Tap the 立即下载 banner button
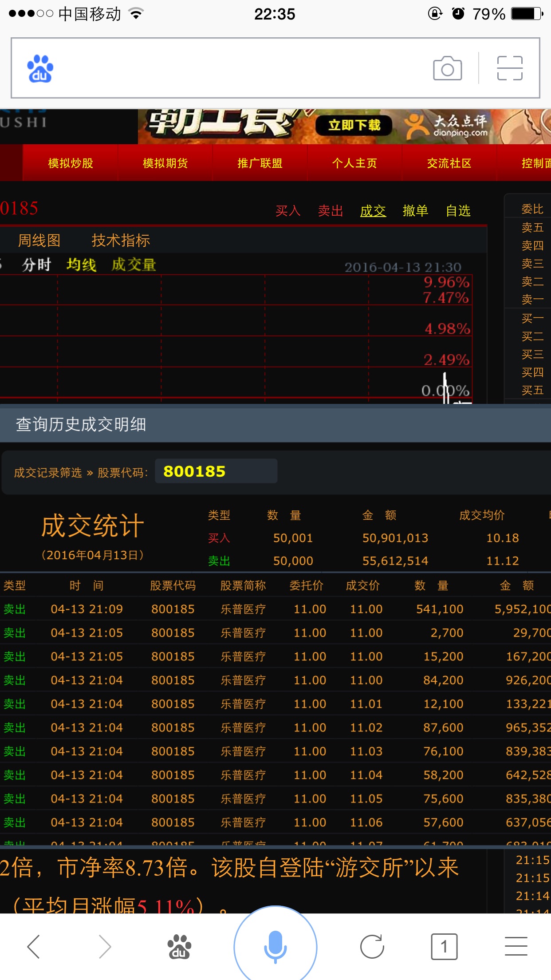 click(354, 125)
